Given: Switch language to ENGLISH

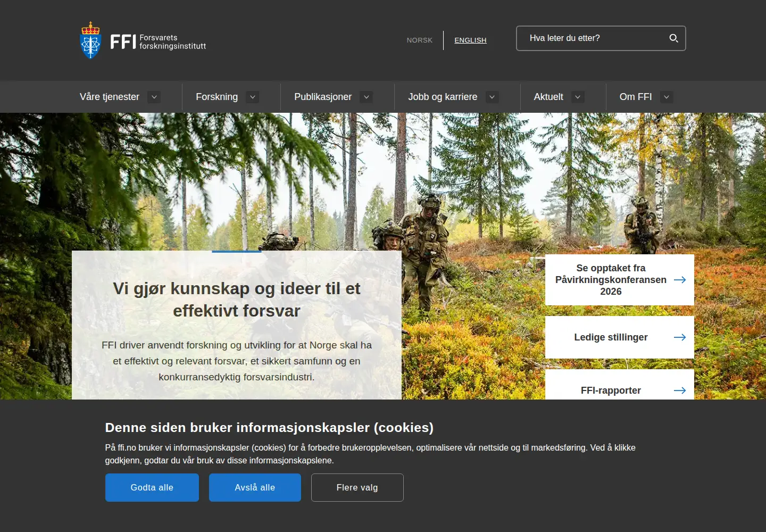Looking at the screenshot, I should pos(470,40).
